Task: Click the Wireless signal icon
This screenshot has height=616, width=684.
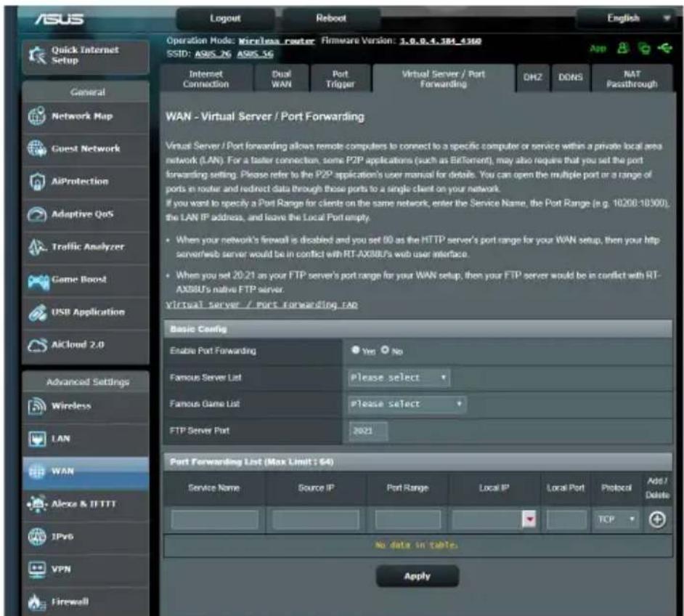Action: pyautogui.click(x=36, y=406)
